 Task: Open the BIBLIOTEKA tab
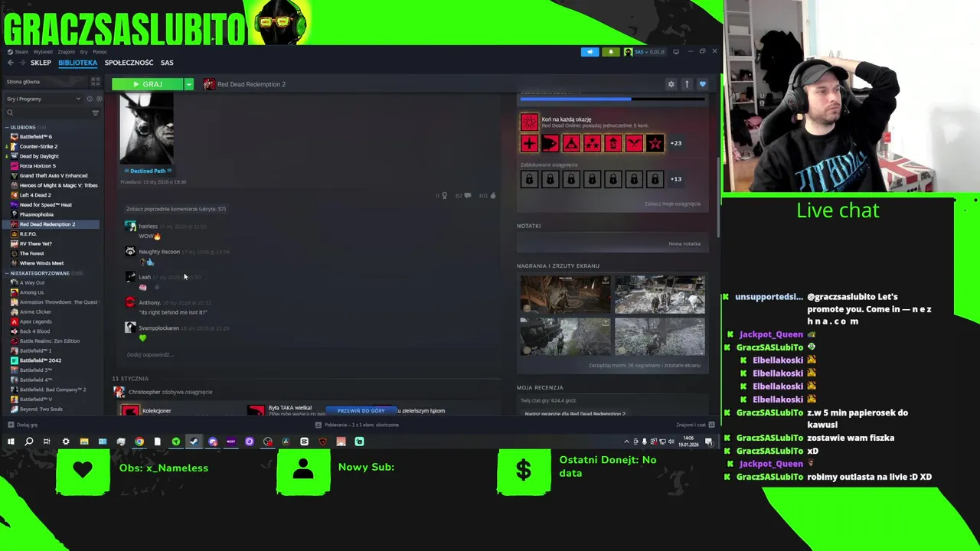tap(77, 63)
